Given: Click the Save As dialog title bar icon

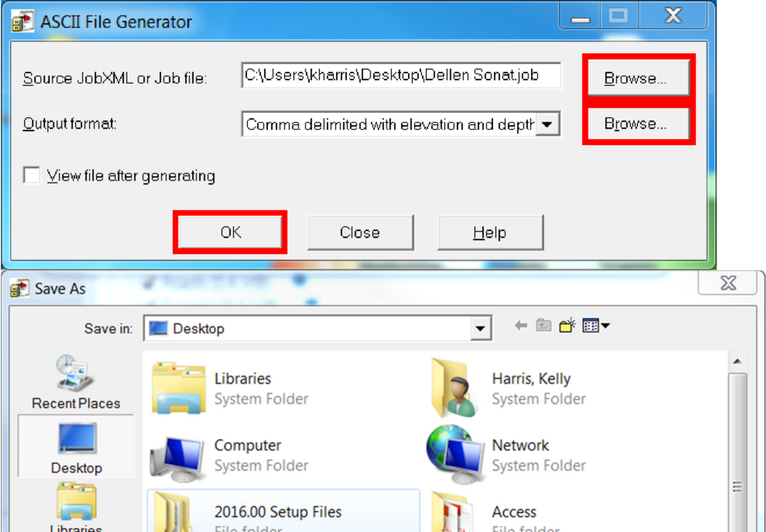Looking at the screenshot, I should click(21, 289).
